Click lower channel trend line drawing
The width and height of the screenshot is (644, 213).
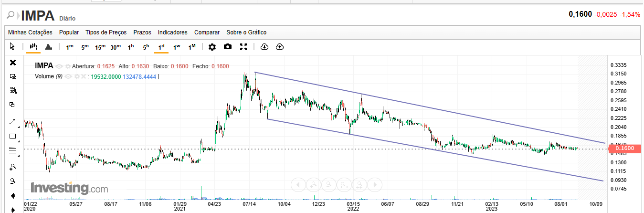coord(435,150)
